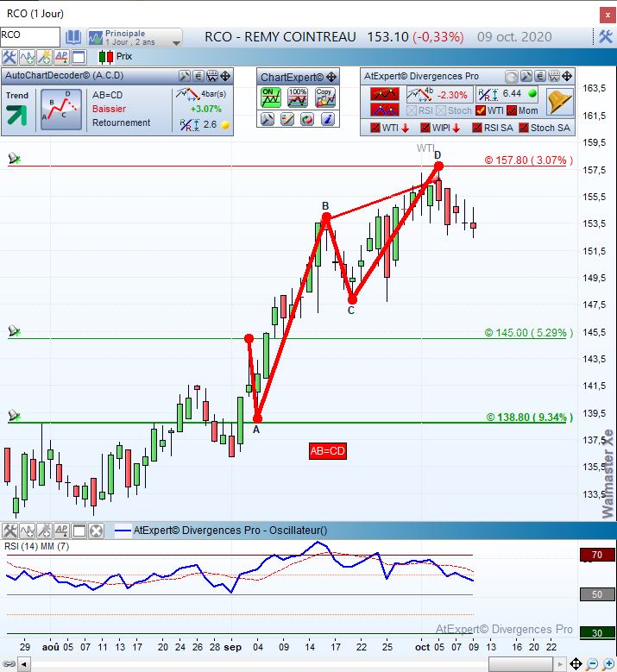Screen dimensions: 617x672
Task: Click the bottom crosshair pan icon
Action: pyautogui.click(x=576, y=664)
